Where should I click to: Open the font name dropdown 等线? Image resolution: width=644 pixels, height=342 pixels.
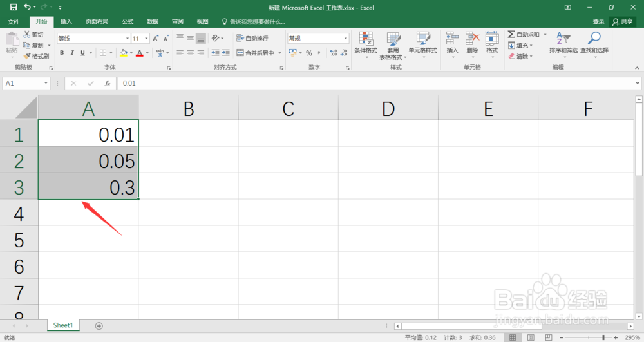128,38
